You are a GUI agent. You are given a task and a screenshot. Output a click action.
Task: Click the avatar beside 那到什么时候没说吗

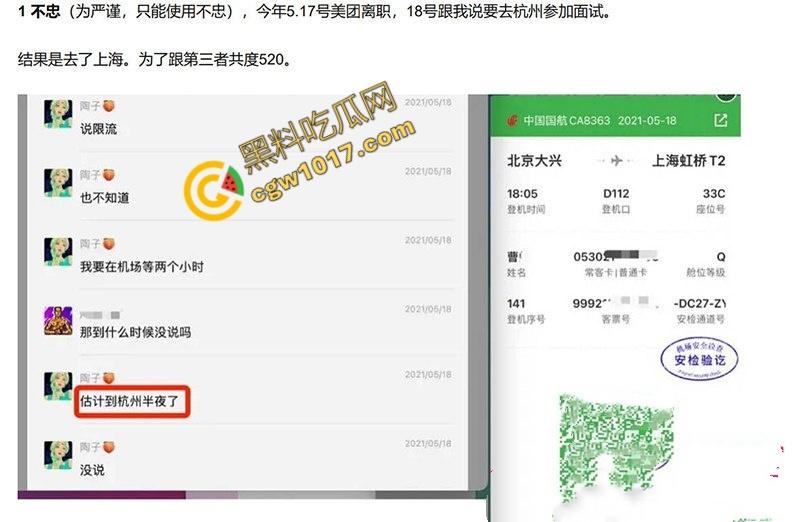point(58,320)
